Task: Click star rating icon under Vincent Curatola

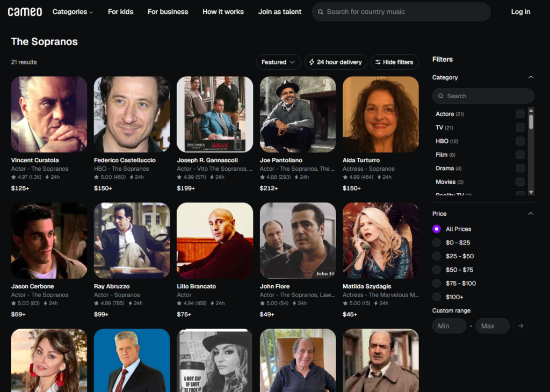Action: (13, 177)
